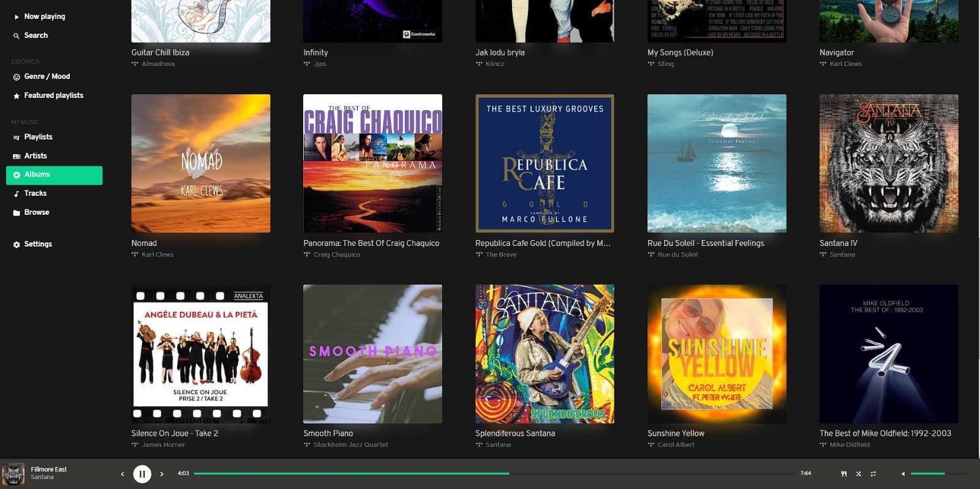View artist Stockholm Jazz Quartet
The width and height of the screenshot is (980, 489).
pos(351,445)
